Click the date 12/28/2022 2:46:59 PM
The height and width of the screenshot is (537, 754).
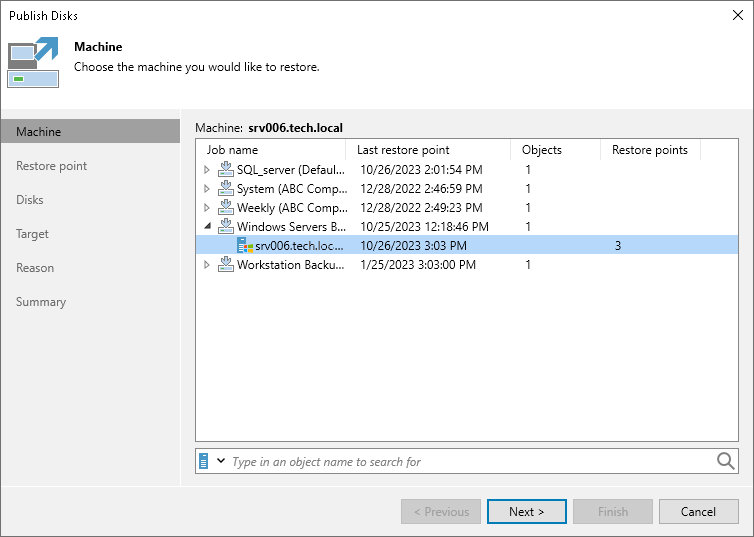click(421, 188)
